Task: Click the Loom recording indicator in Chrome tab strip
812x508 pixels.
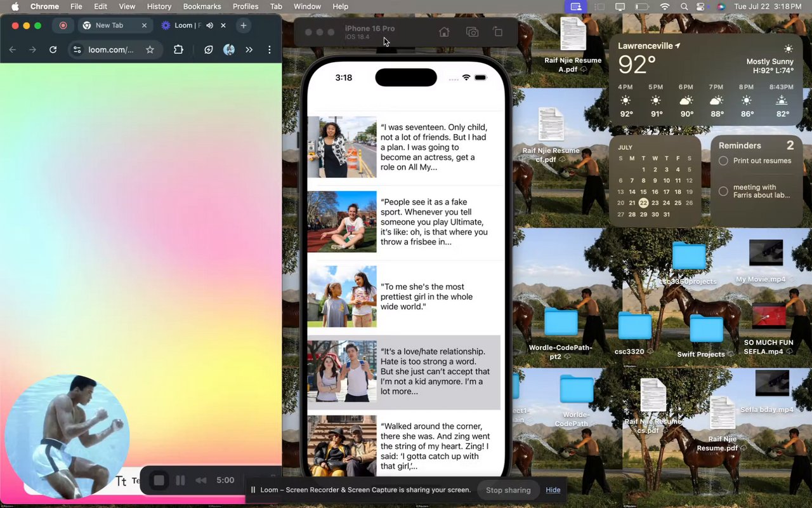Action: [63, 25]
